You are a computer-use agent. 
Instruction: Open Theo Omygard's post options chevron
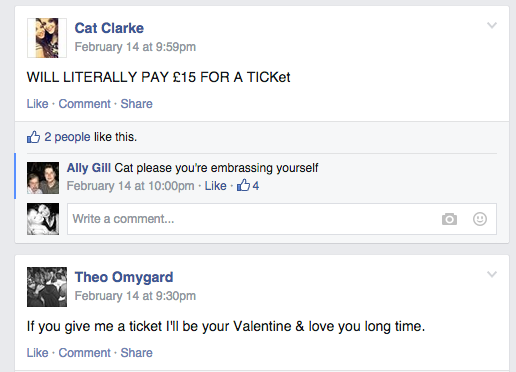click(492, 274)
